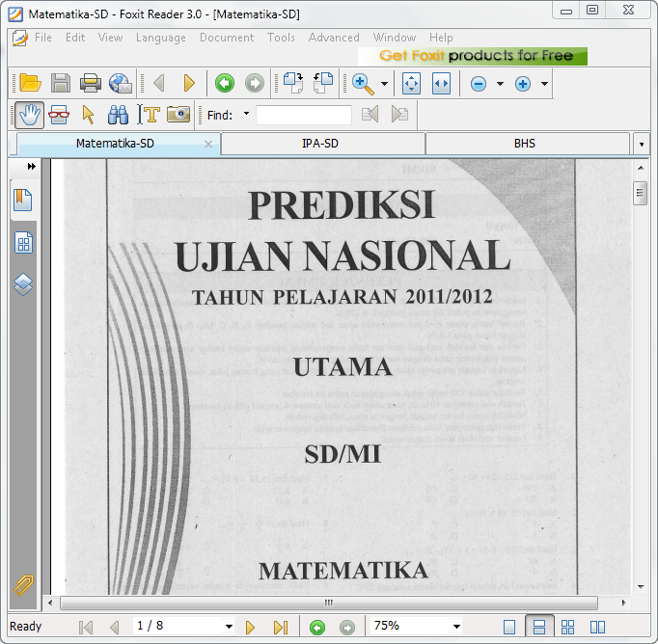Enable Facing pages layout mode
This screenshot has height=644, width=658.
[x=597, y=628]
